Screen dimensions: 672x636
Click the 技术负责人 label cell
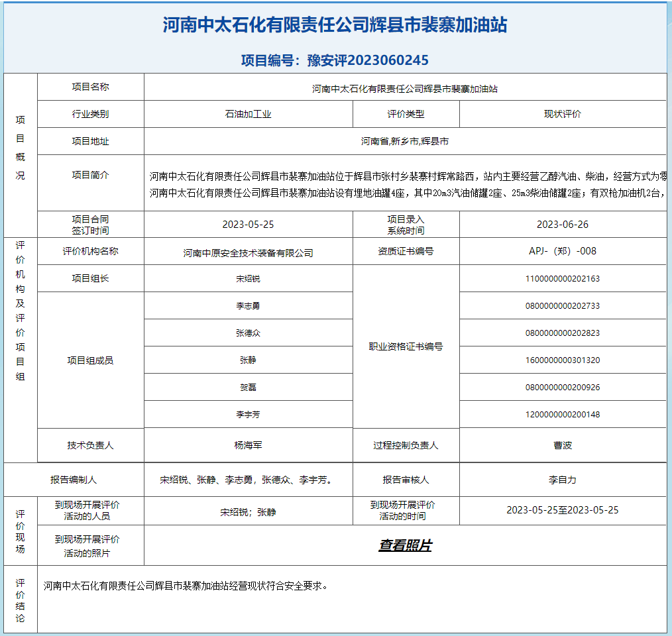[90, 445]
